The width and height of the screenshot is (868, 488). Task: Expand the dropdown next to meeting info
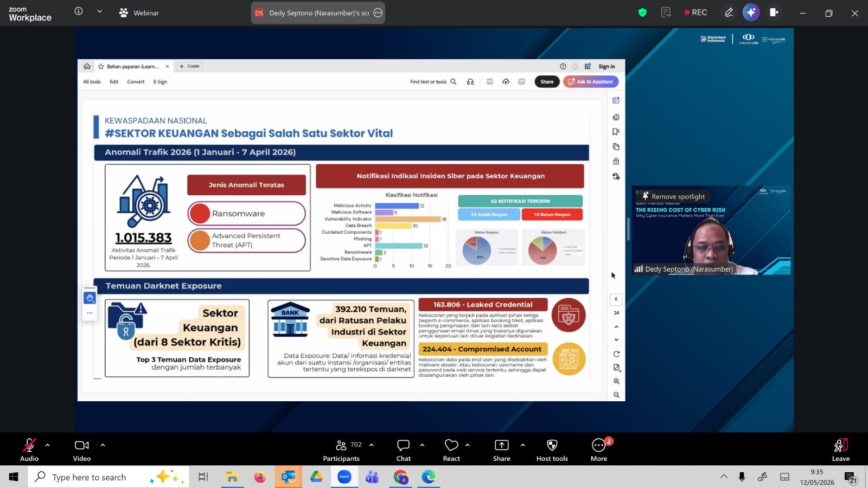pyautogui.click(x=99, y=11)
